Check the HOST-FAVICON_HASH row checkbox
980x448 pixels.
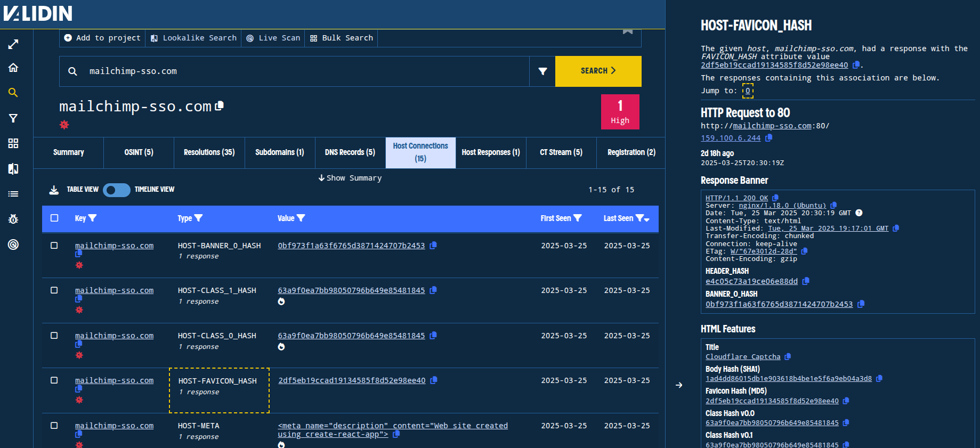point(54,380)
